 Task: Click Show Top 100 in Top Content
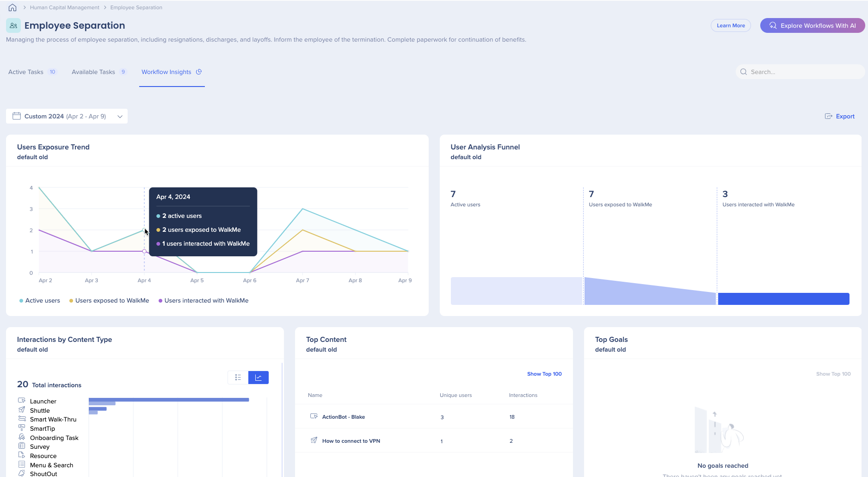(544, 373)
